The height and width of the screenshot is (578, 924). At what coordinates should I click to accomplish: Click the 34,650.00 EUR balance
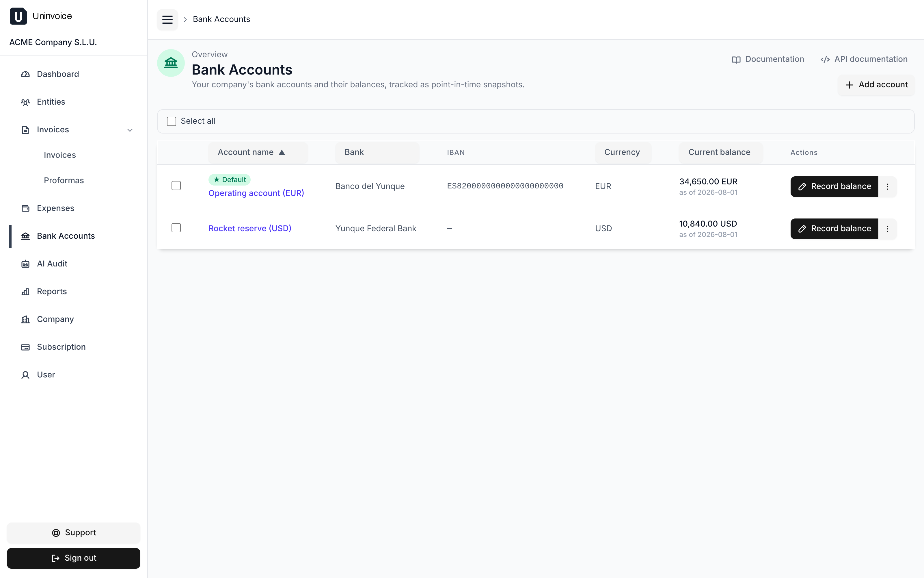[708, 181]
